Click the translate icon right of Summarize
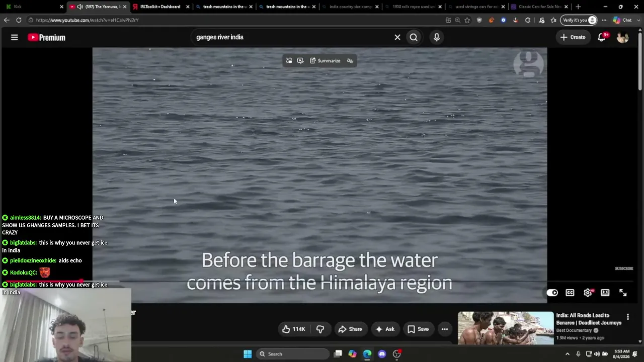This screenshot has width=644, height=362. [x=350, y=61]
